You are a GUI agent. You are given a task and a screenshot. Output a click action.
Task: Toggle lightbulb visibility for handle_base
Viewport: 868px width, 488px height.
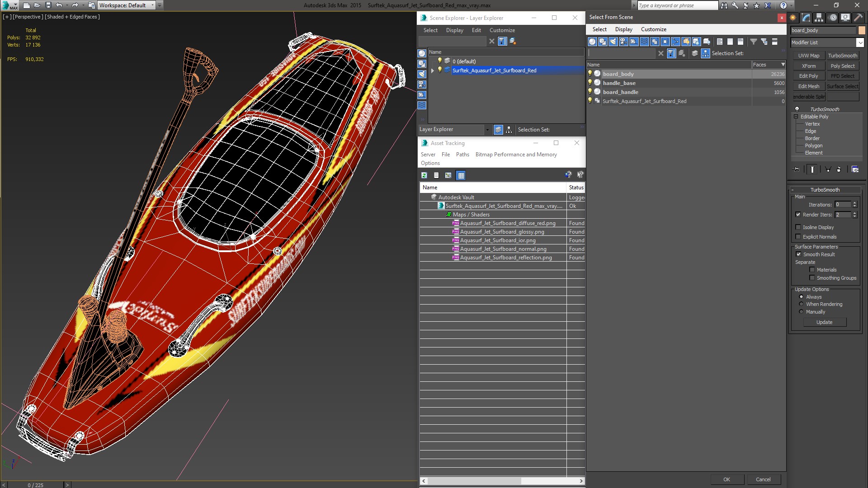pyautogui.click(x=590, y=83)
